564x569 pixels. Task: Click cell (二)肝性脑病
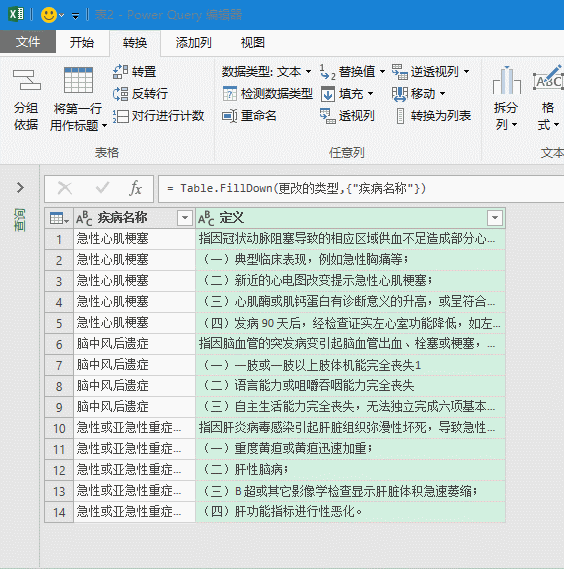click(351, 470)
